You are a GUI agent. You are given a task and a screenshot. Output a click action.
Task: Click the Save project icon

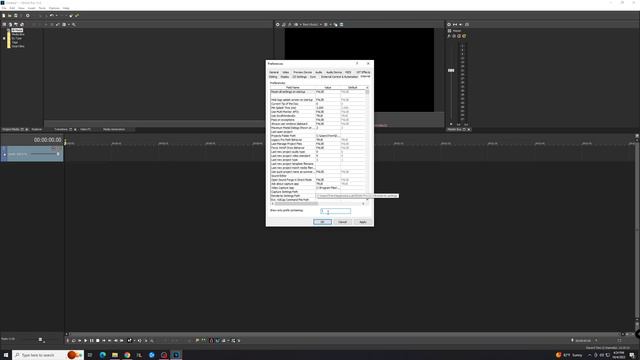tap(16, 16)
